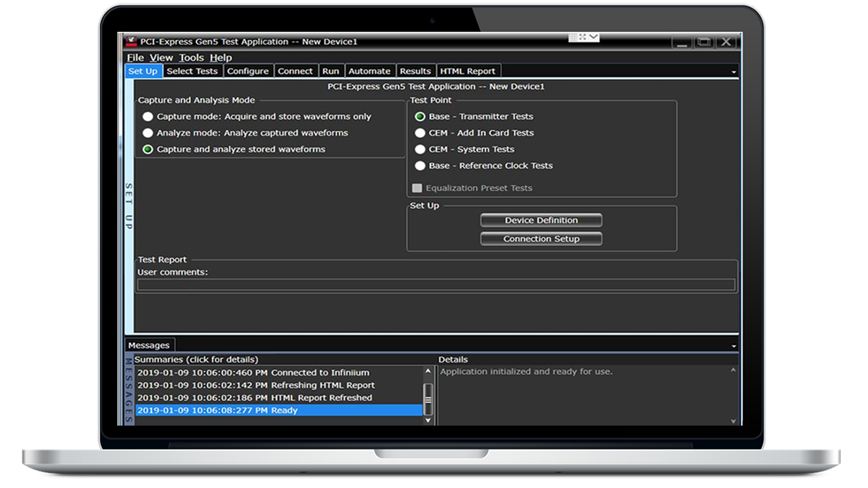Open the tab bar overflow dropdown arrow
This screenshot has width=868, height=488.
tap(735, 71)
